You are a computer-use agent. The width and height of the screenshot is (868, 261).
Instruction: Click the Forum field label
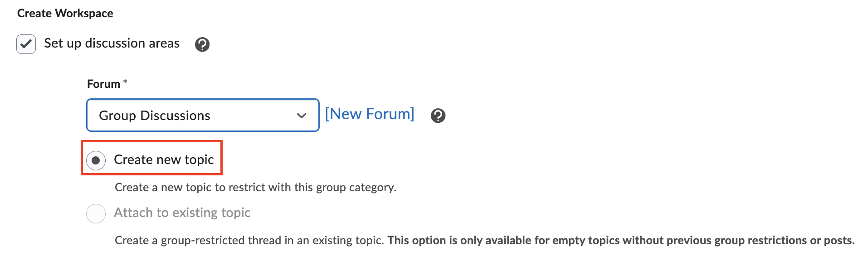point(103,84)
